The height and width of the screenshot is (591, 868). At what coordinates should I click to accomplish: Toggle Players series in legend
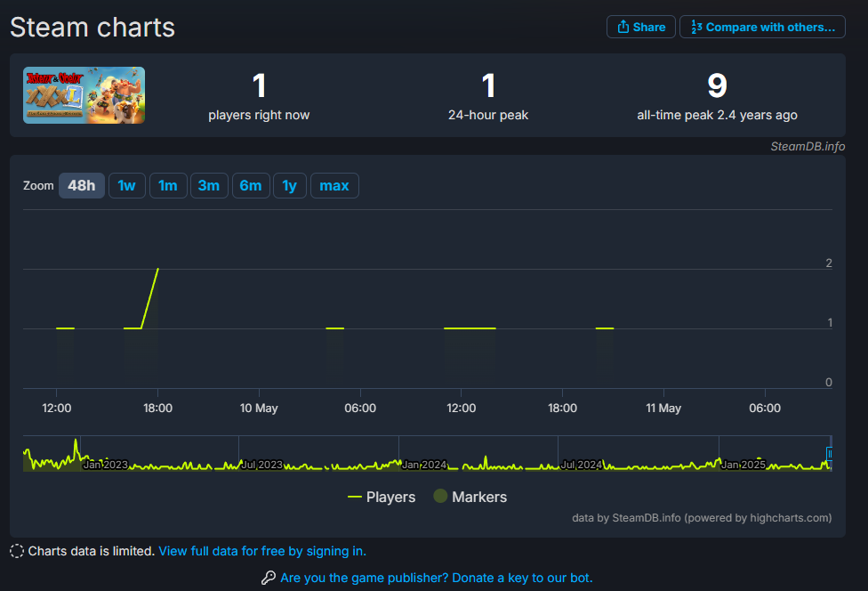coord(382,497)
